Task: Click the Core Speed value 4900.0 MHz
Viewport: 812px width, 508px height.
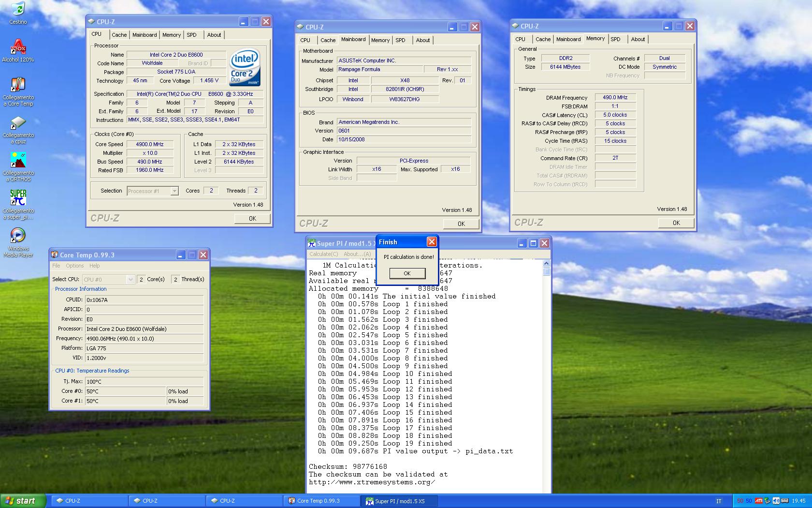Action: click(149, 144)
